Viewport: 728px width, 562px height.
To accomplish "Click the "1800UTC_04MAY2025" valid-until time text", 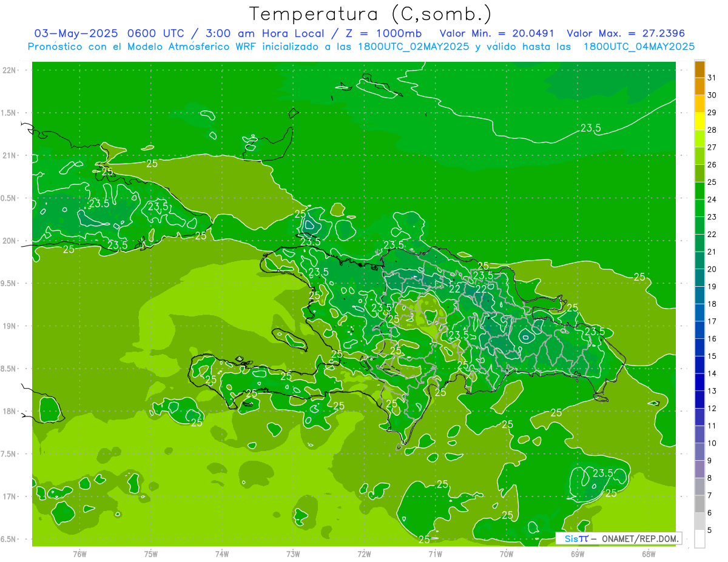I will 639,46.
